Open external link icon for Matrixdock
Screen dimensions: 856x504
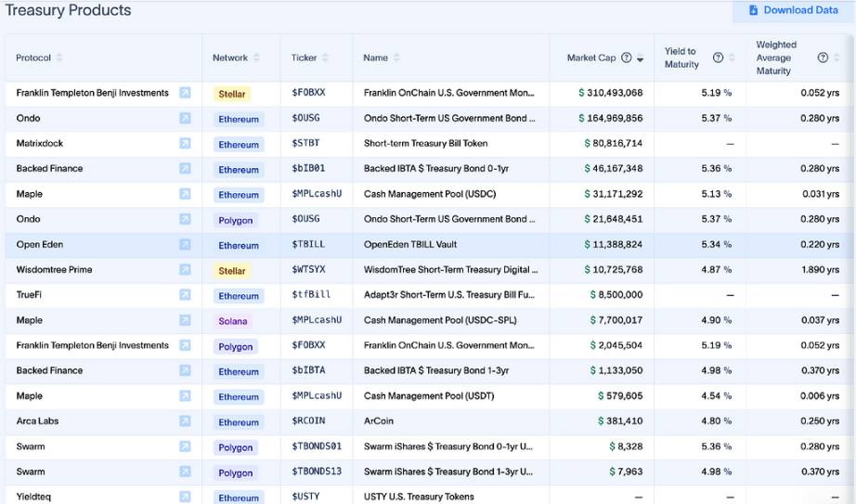[185, 143]
